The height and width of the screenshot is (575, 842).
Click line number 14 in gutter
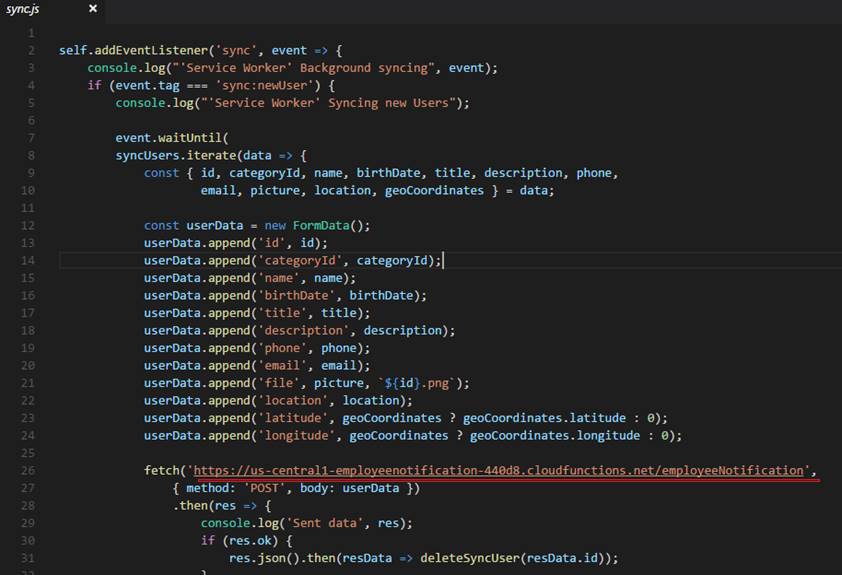28,260
